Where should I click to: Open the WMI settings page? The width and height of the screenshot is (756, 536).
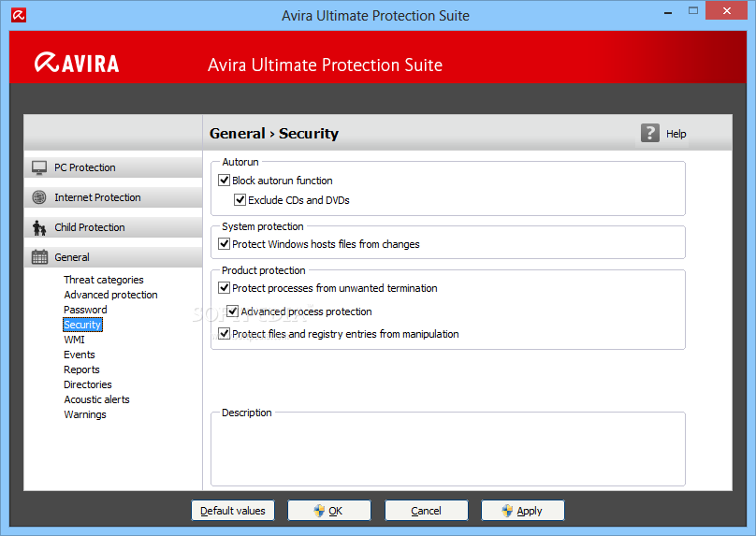pos(74,340)
